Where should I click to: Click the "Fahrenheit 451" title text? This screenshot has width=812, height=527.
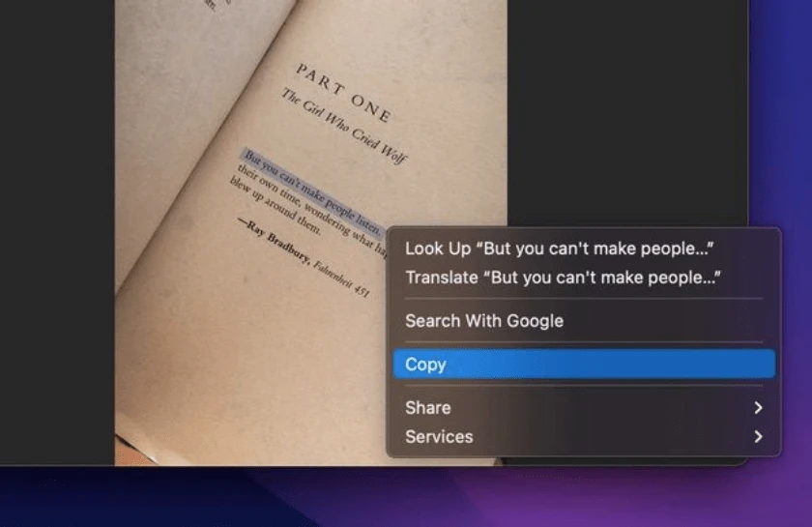(342, 278)
